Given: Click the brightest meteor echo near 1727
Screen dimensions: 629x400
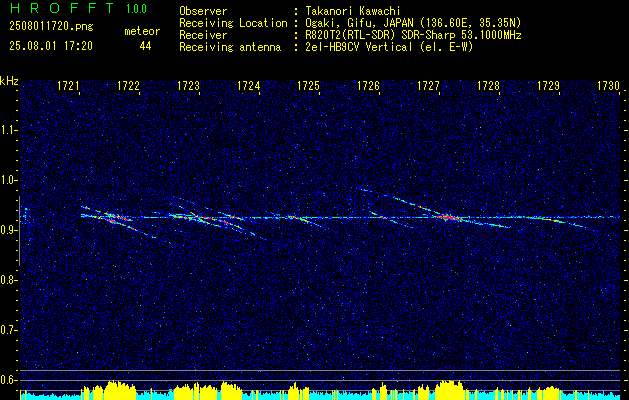Looking at the screenshot, I should 447,217.
